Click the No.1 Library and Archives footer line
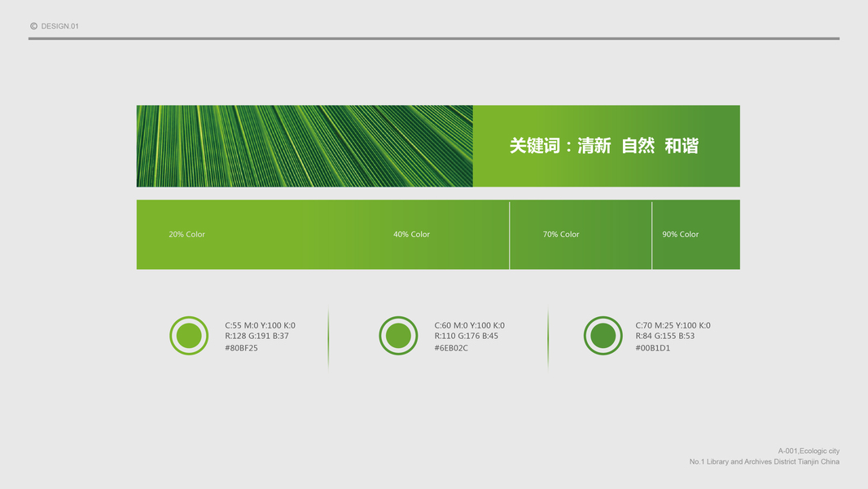Image resolution: width=868 pixels, height=489 pixels. pos(765,461)
